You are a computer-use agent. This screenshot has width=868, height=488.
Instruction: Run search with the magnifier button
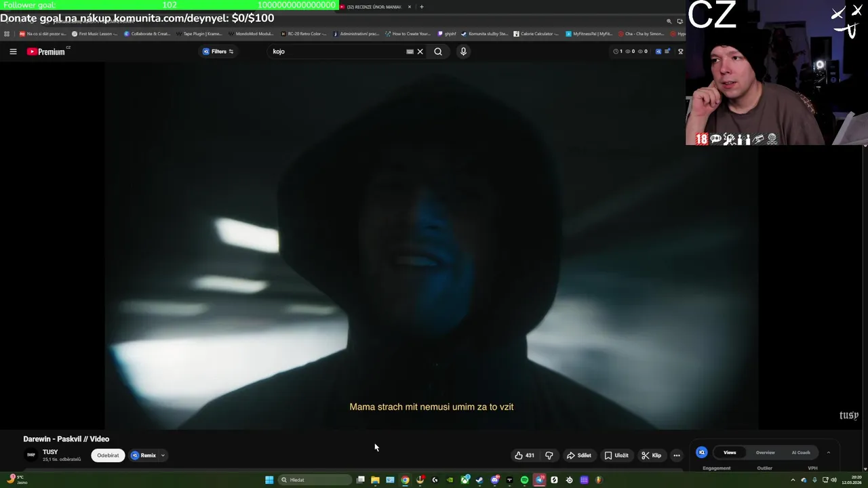[x=438, y=52]
